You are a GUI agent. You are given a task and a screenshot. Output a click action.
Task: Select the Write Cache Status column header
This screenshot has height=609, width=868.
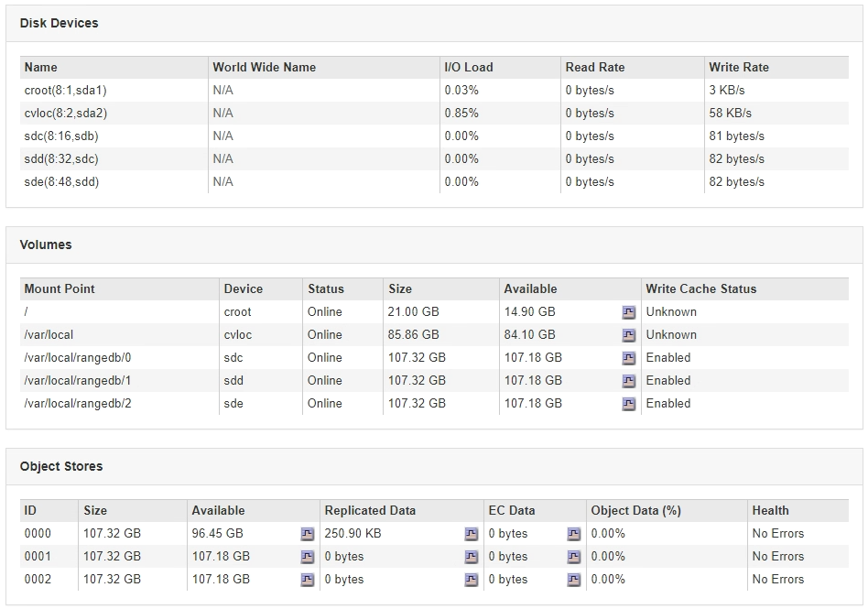(701, 288)
